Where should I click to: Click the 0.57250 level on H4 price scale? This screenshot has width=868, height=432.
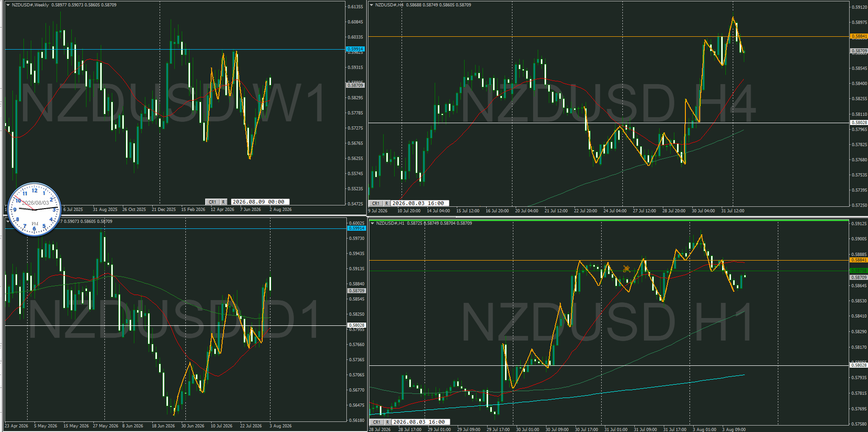[x=859, y=205]
